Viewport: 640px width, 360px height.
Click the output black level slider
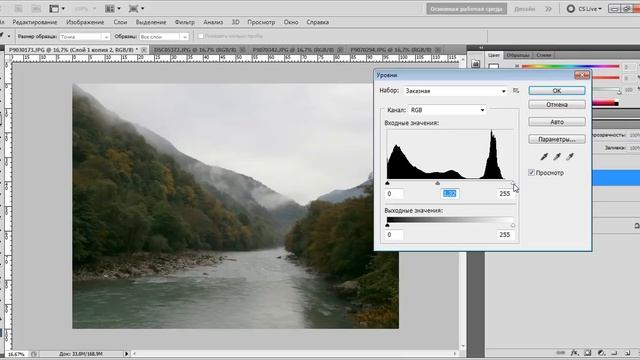tap(387, 225)
